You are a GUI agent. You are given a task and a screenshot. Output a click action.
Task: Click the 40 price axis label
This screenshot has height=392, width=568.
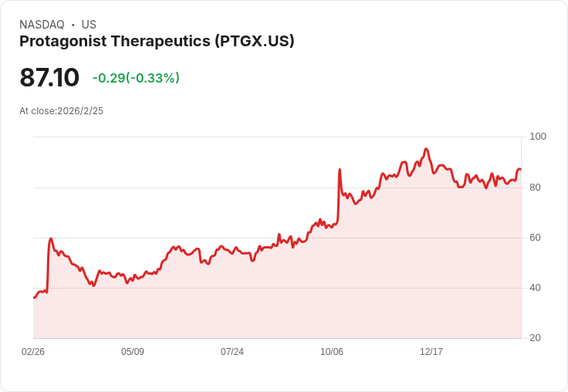(535, 288)
